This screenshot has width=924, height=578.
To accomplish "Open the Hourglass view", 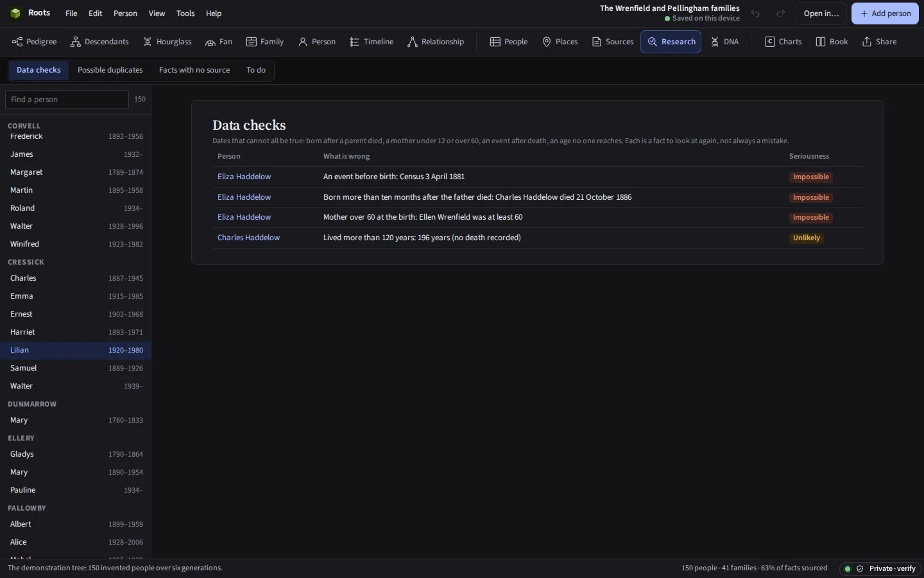I will [167, 42].
